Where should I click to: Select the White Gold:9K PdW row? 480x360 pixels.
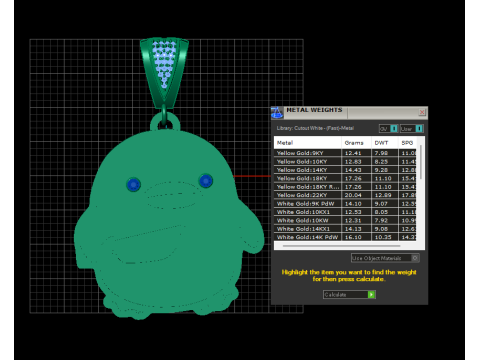point(345,204)
